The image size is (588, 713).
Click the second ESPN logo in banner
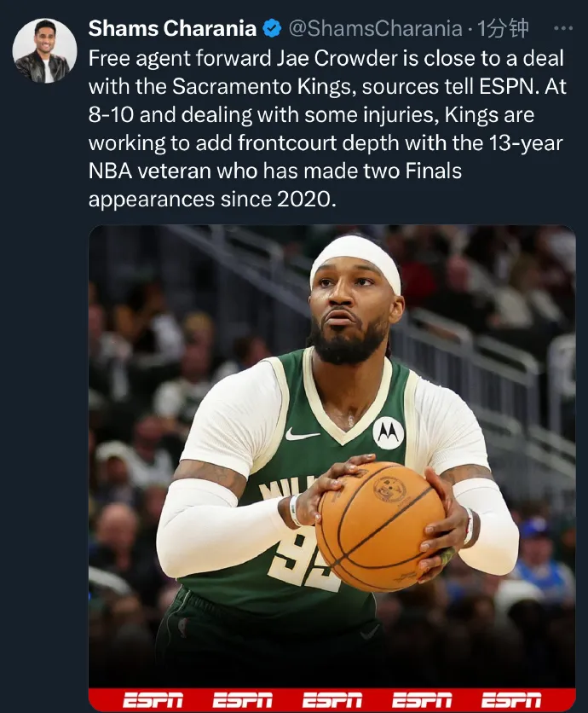pyautogui.click(x=242, y=700)
